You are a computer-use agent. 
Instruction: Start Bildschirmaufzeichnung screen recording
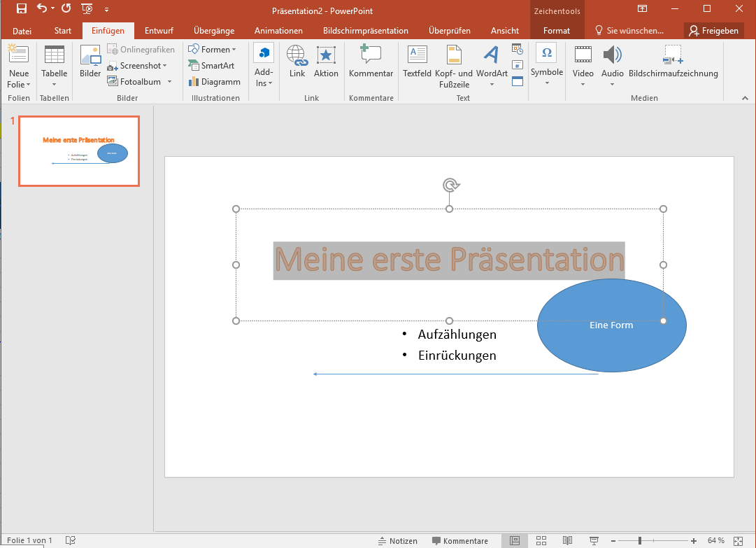coord(673,62)
